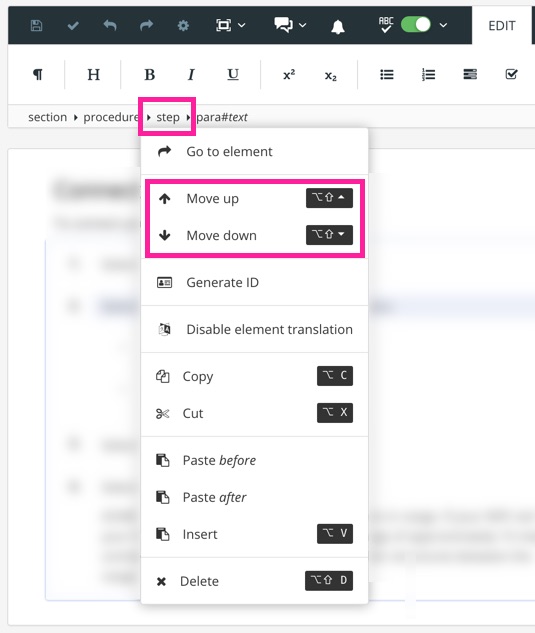Screen dimensions: 535x633
Task: Toggle underline formatting
Action: (233, 75)
